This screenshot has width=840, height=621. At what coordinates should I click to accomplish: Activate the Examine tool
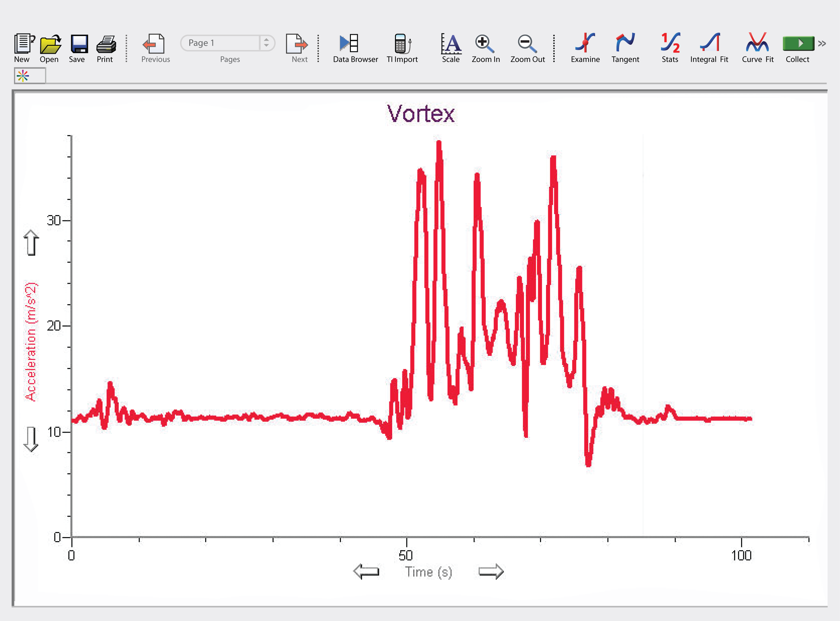point(585,43)
